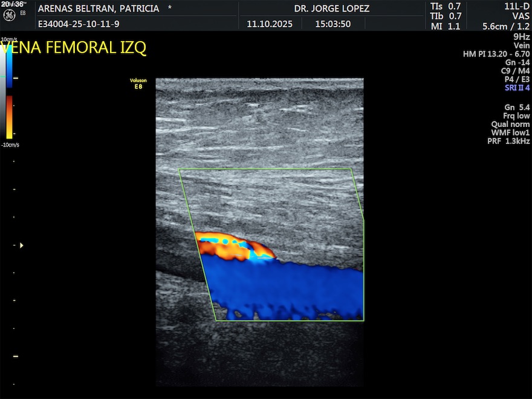Click the 20 / 36 frame counter
The image size is (532, 399).
(12, 4)
